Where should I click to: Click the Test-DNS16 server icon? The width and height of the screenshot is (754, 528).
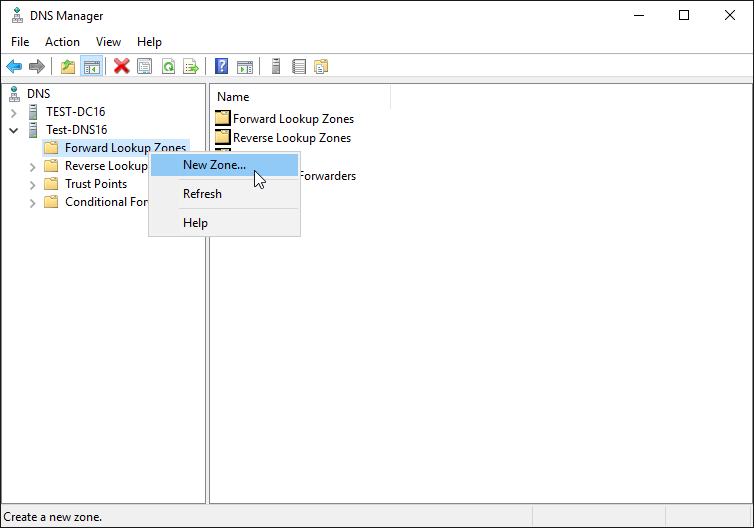[33, 130]
